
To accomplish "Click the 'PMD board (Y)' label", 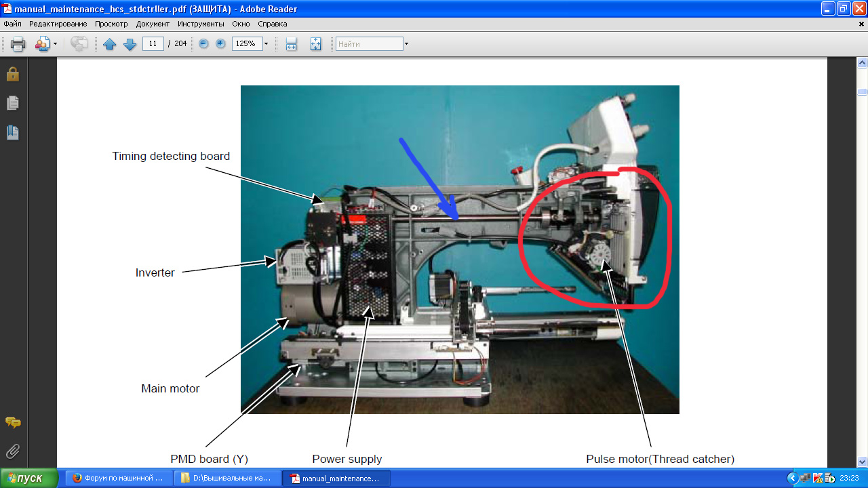I will tap(210, 459).
